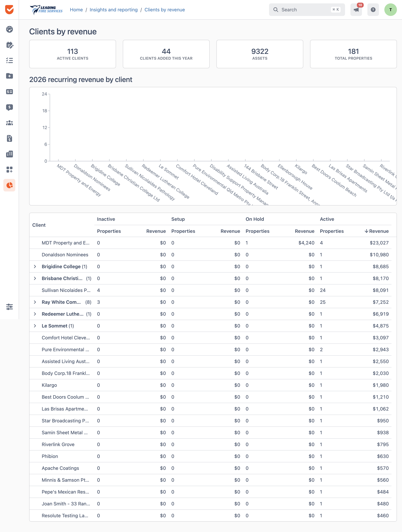
Task: Open the add-widgets grid icon in sidebar
Action: [9, 170]
